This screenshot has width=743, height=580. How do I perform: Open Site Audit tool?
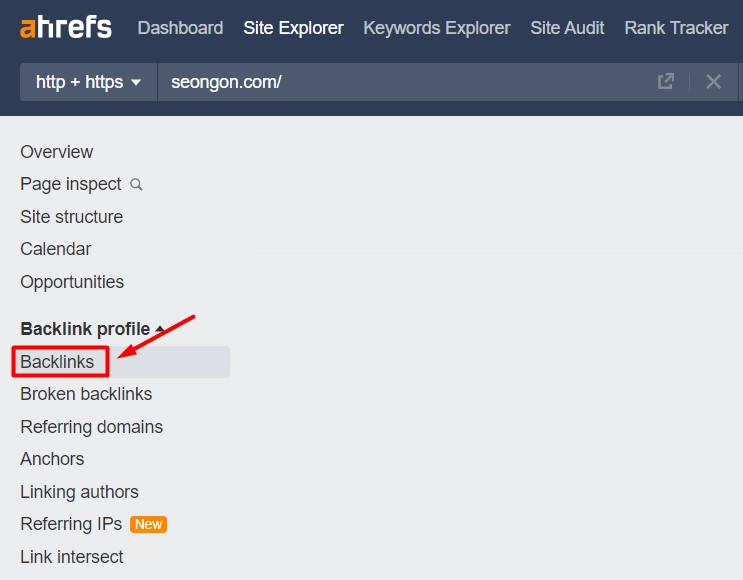point(567,28)
